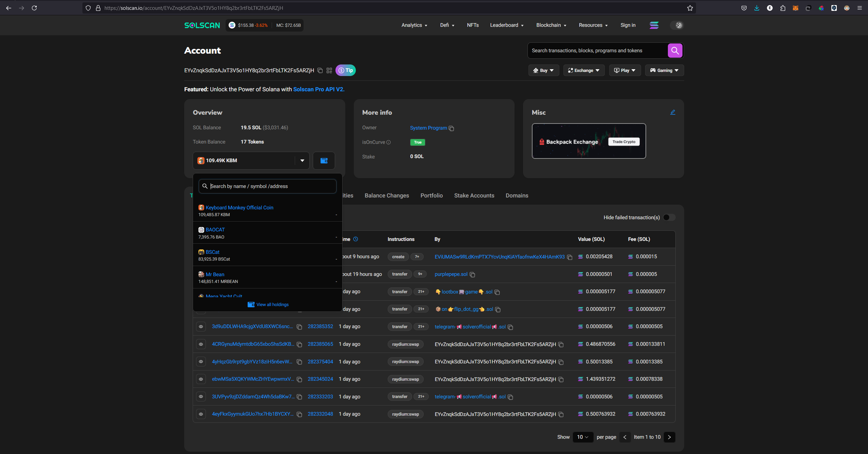Screen dimensions: 868x454
Task: Click the clock icon beside the Time column
Action: 355,239
